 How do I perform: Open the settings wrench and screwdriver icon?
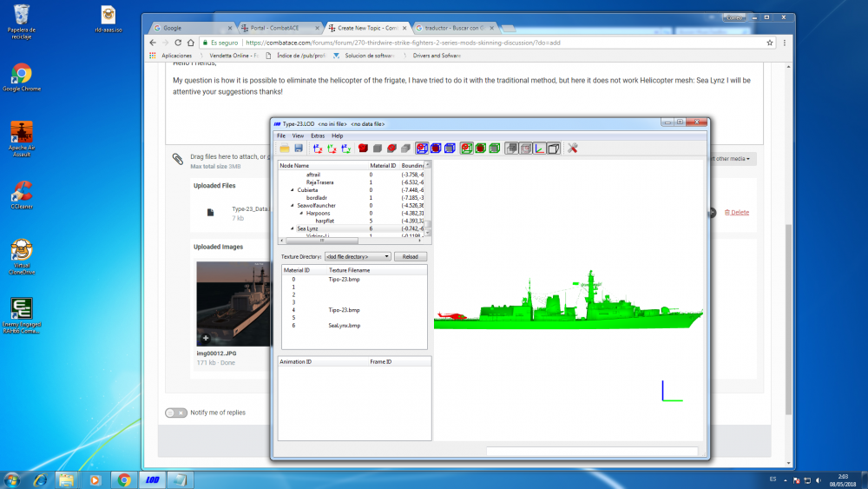coord(572,149)
